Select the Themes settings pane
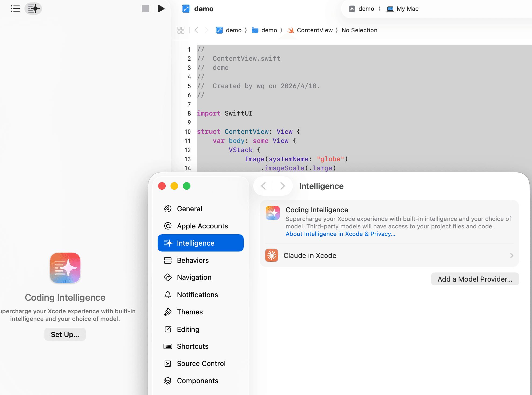This screenshot has width=532, height=395. [190, 312]
